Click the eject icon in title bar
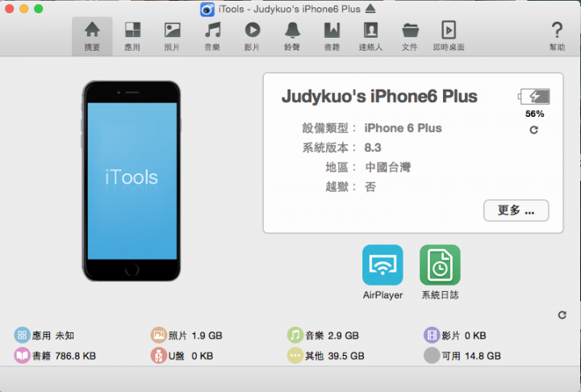 (x=370, y=9)
